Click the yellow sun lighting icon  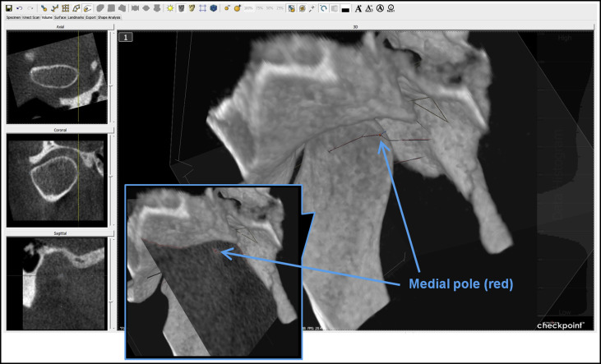[x=170, y=8]
